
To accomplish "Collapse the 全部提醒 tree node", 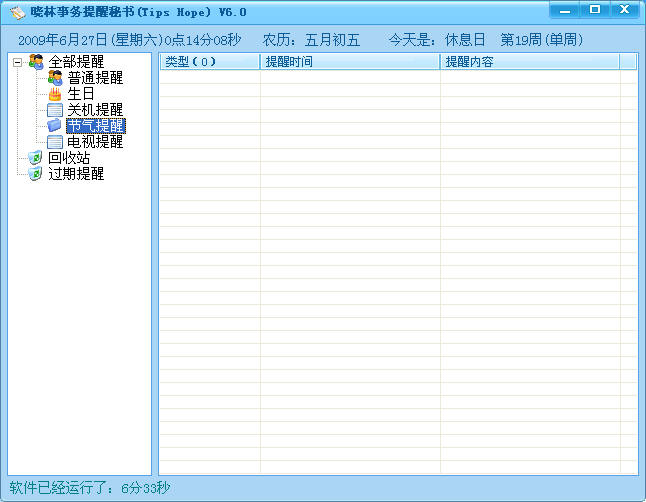I will click(17, 63).
